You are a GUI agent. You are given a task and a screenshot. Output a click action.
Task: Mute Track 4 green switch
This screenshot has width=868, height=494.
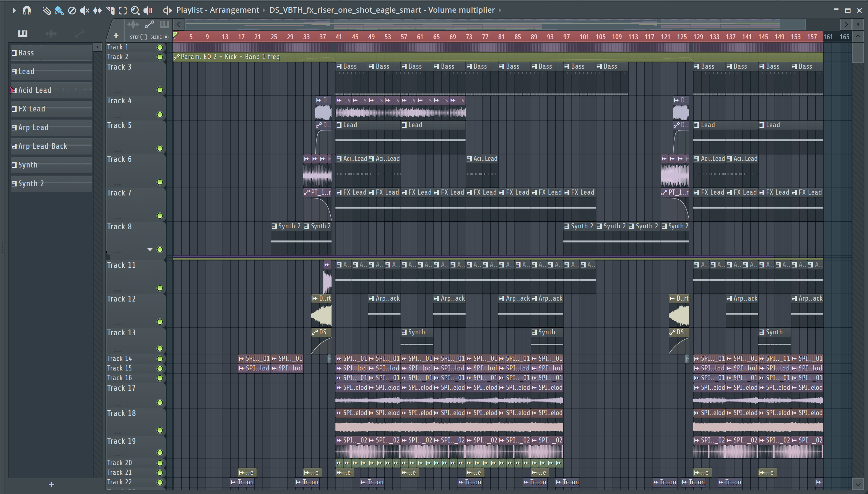point(159,115)
